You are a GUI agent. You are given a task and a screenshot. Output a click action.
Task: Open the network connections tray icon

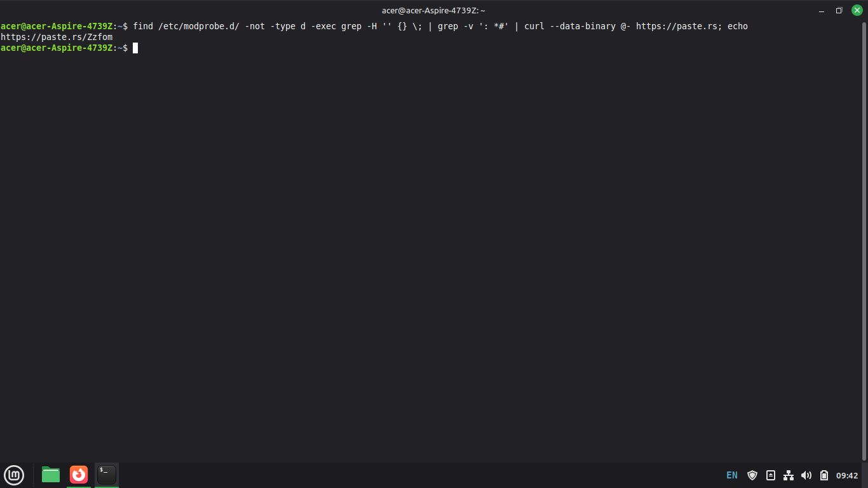(x=789, y=475)
